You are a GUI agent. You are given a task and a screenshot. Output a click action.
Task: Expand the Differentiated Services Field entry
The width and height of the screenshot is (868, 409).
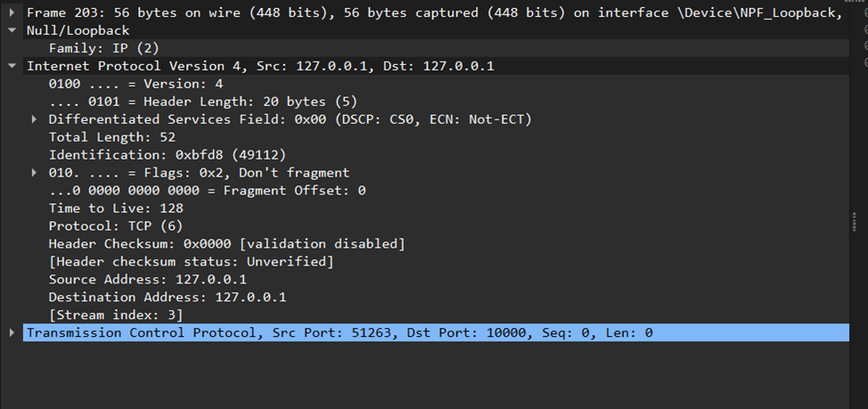point(35,119)
